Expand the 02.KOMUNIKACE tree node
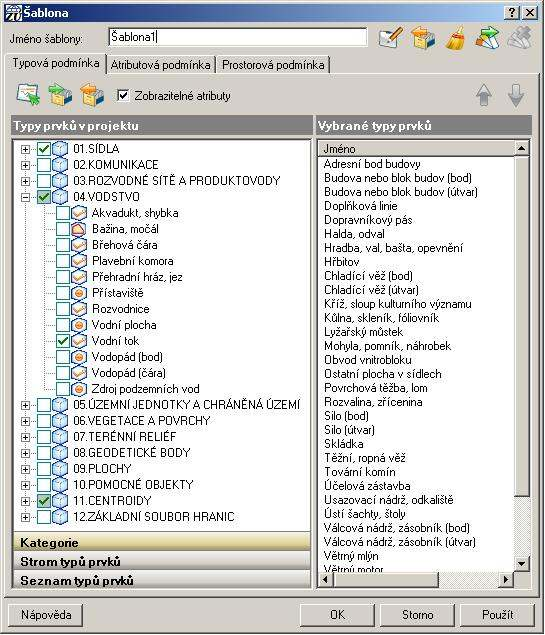This screenshot has width=545, height=635. pos(25,165)
